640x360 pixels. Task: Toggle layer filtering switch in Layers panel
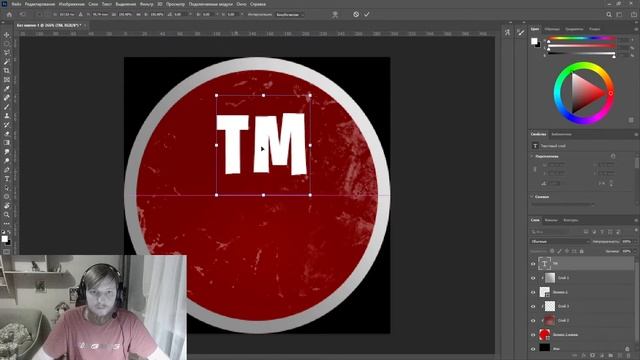[x=636, y=232]
